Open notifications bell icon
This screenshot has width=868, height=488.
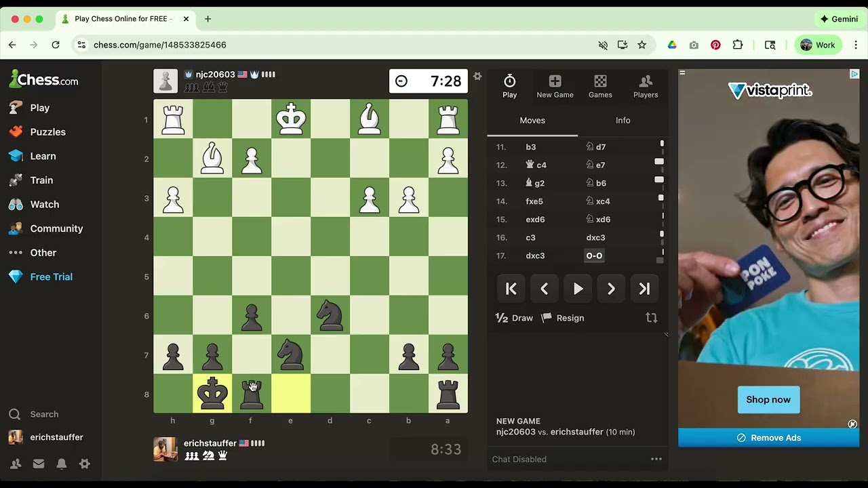tap(62, 464)
